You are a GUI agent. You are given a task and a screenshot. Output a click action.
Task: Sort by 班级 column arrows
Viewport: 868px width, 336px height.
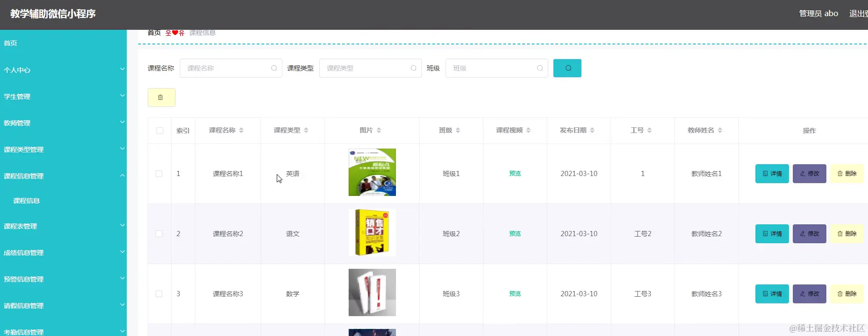click(458, 130)
